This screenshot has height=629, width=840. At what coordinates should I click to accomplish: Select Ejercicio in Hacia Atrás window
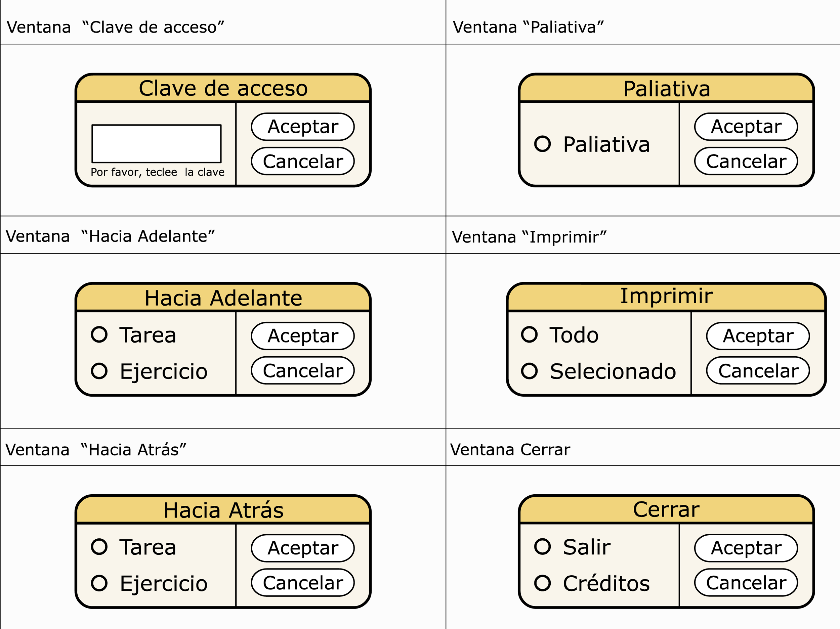(x=99, y=583)
